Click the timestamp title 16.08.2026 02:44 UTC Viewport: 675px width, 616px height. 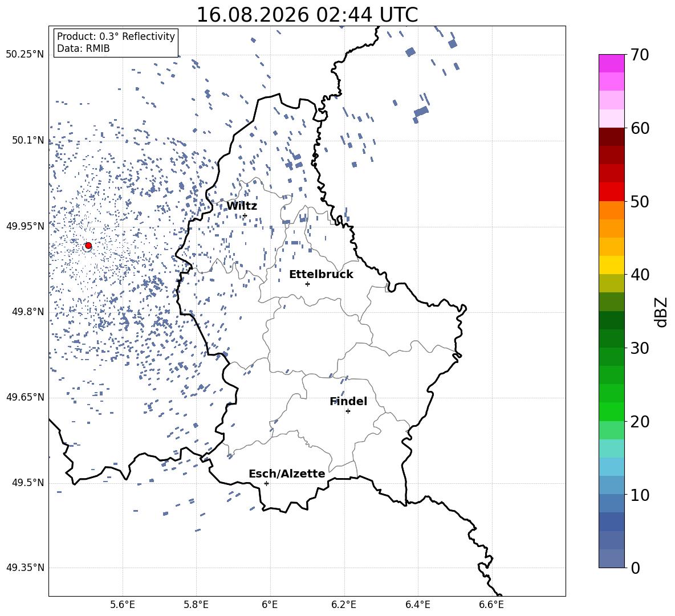[307, 15]
